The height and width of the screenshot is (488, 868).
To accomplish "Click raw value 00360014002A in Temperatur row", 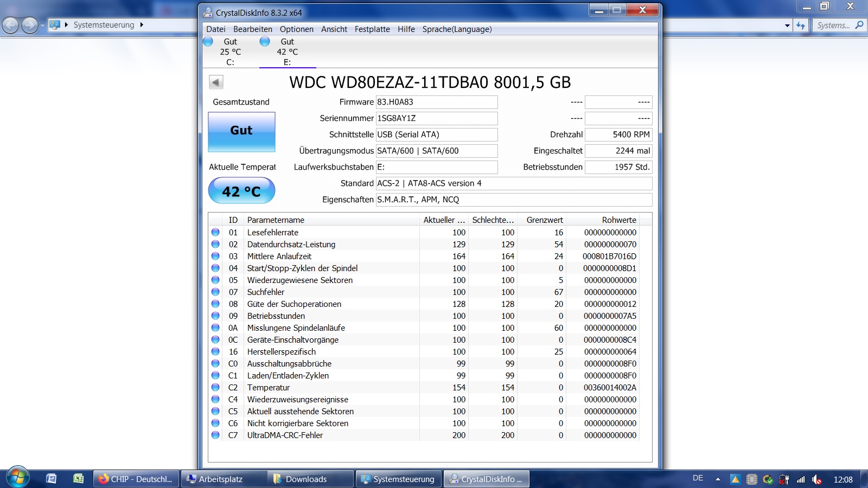I will 610,387.
